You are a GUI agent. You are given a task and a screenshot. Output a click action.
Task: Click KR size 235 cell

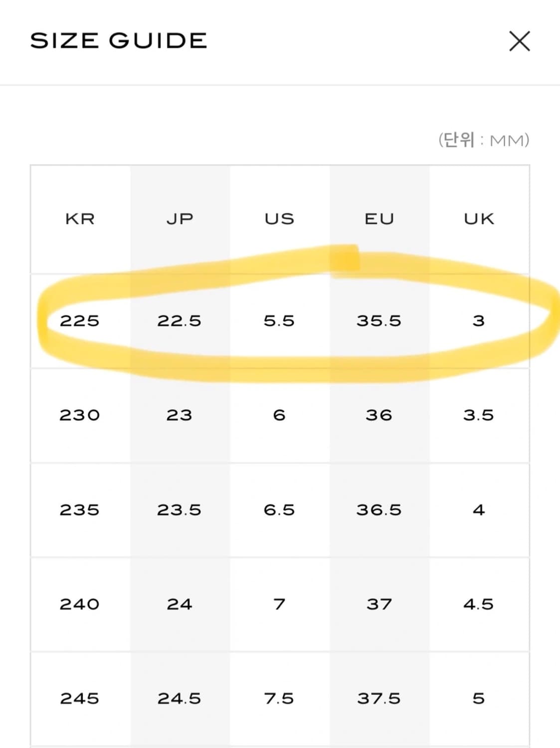[80, 510]
